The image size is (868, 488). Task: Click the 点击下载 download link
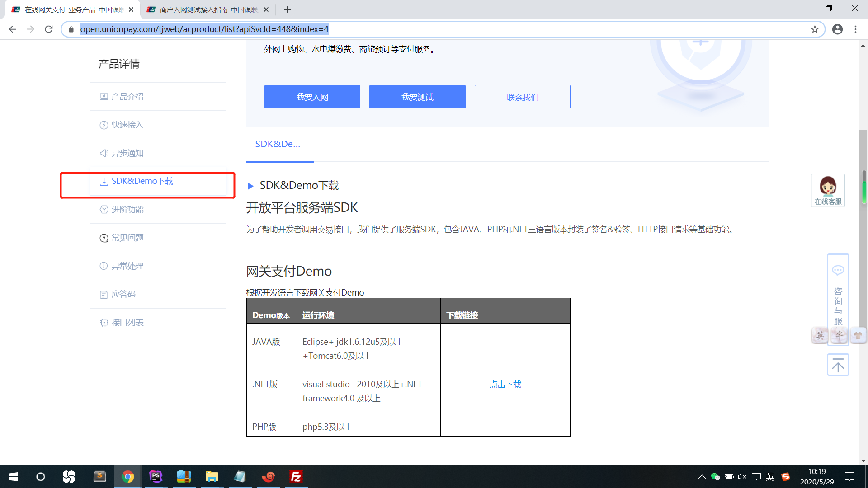click(505, 385)
